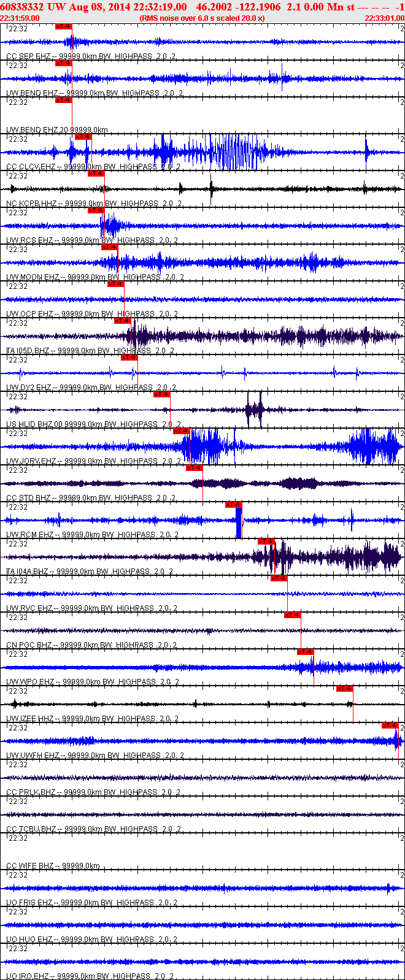
Task: Click the red pick marker on CC SEP trace
Action: click(64, 26)
